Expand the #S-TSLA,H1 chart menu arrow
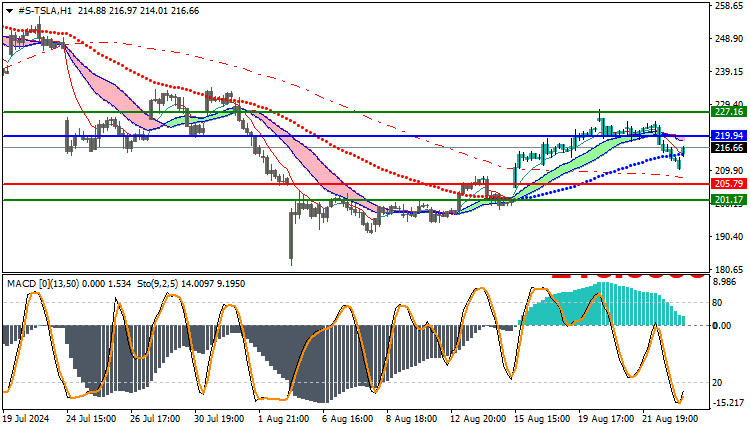 click(9, 11)
